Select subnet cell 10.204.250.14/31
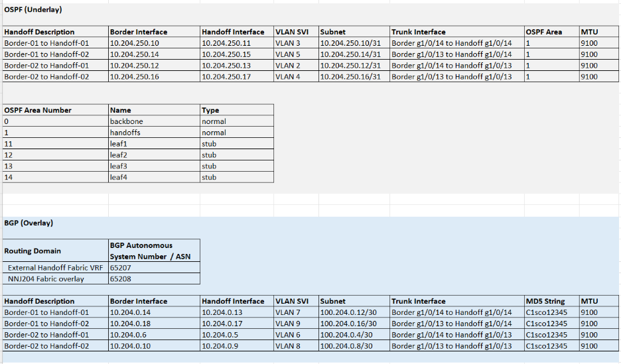This screenshot has height=364, width=621. 354,54
